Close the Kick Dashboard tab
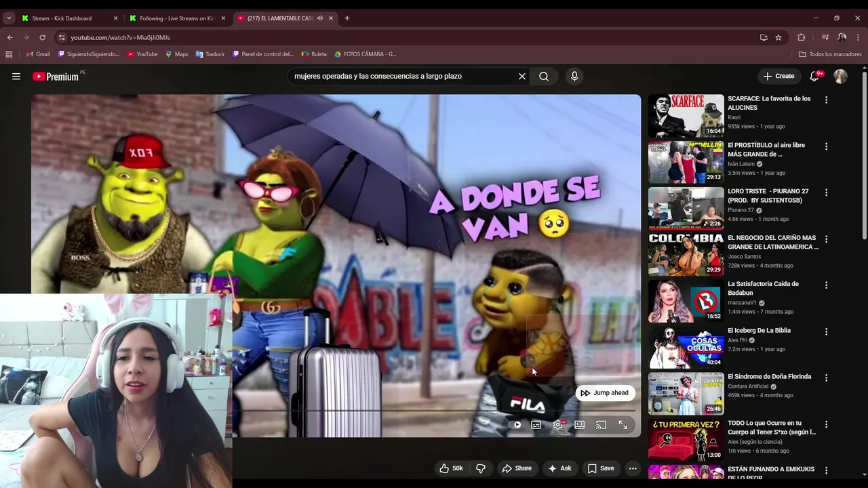868x488 pixels. click(x=115, y=18)
